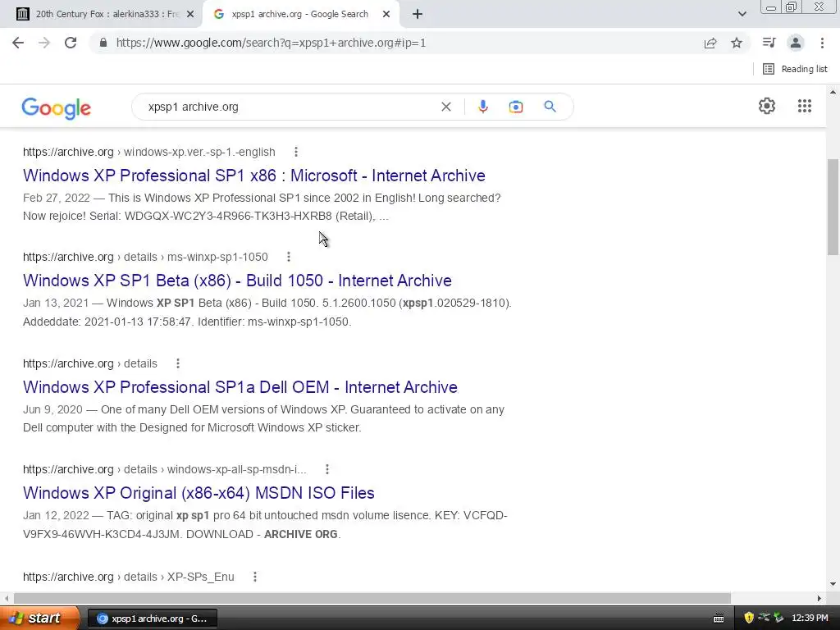Click the security shield tray icon
The width and height of the screenshot is (840, 630).
(x=749, y=618)
